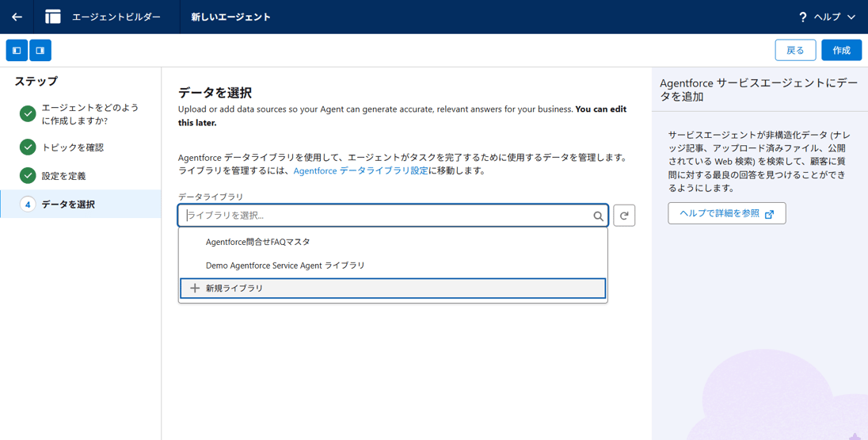Click the ライブラリを選択 search field

[x=393, y=216]
